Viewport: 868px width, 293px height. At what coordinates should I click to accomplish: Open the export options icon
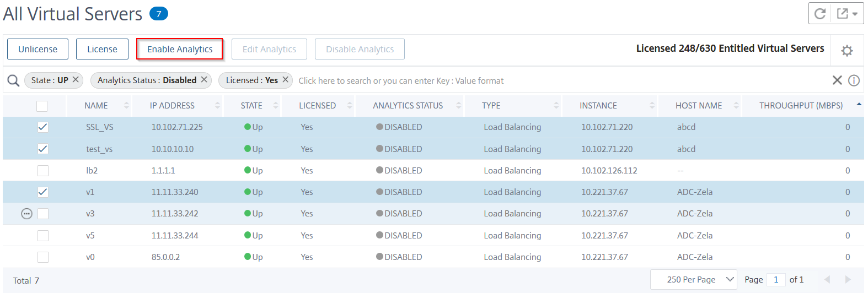pyautogui.click(x=847, y=13)
